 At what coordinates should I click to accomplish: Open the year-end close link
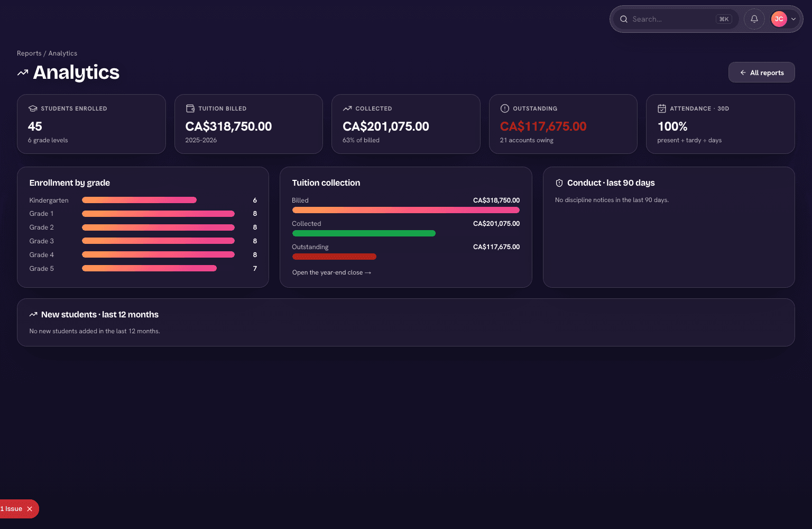click(331, 272)
